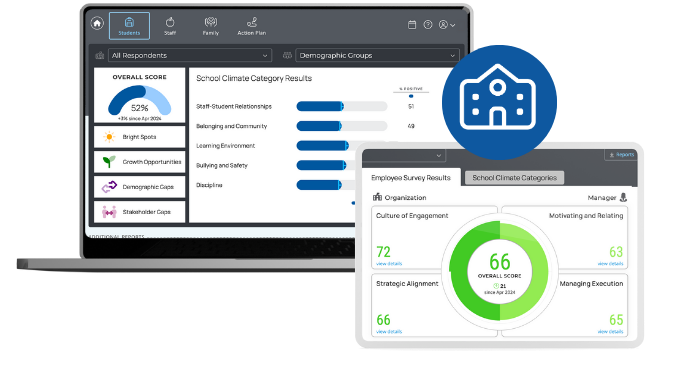Open Growth Opportunities panel
The height and width of the screenshot is (384, 683).
[x=139, y=162]
